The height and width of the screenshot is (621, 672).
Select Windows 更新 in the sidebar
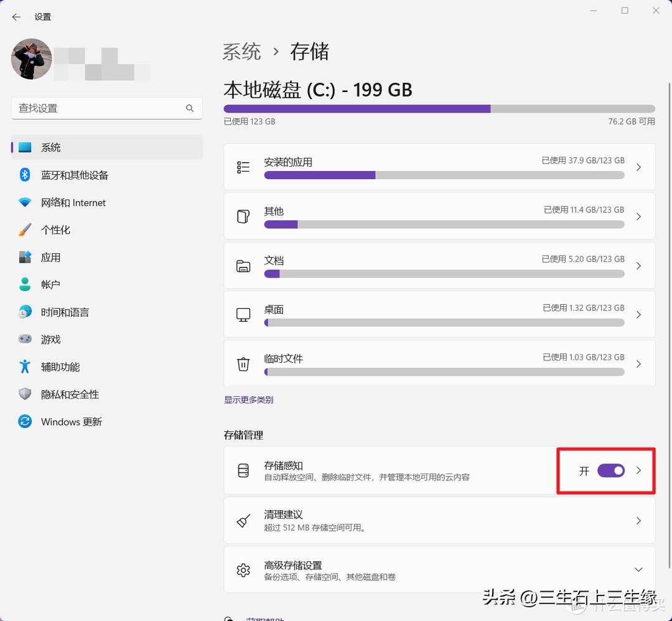[x=72, y=421]
